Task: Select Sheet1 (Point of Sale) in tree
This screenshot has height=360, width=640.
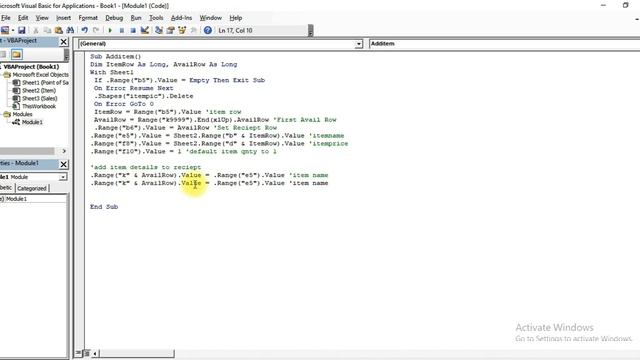Action: coord(45,82)
